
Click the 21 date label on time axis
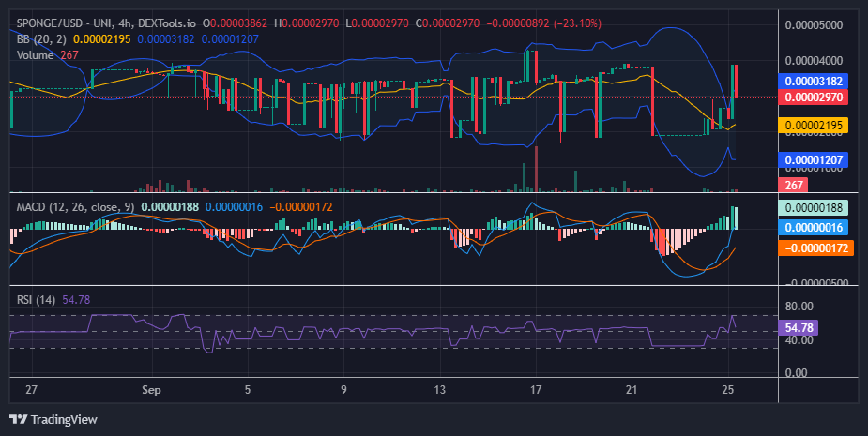click(x=632, y=389)
